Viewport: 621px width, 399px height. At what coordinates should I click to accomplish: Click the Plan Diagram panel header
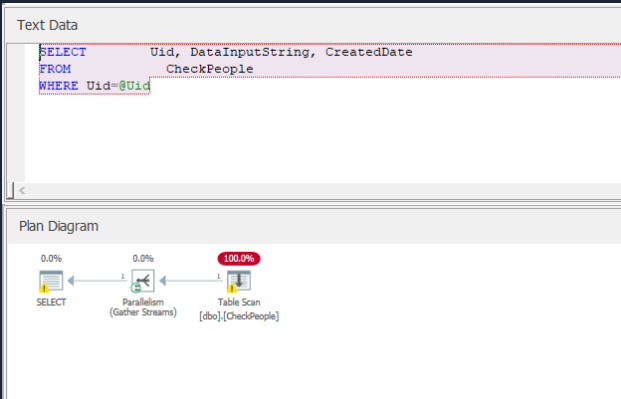[x=59, y=226]
